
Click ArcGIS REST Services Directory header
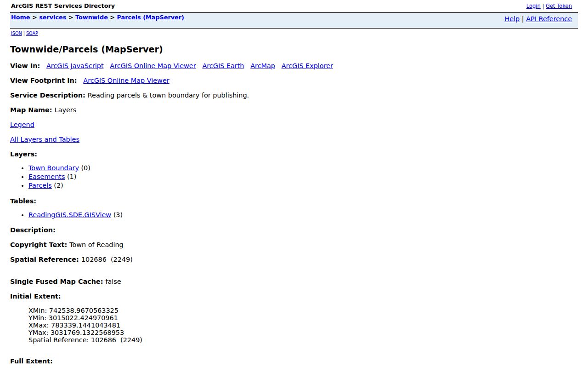pos(63,6)
